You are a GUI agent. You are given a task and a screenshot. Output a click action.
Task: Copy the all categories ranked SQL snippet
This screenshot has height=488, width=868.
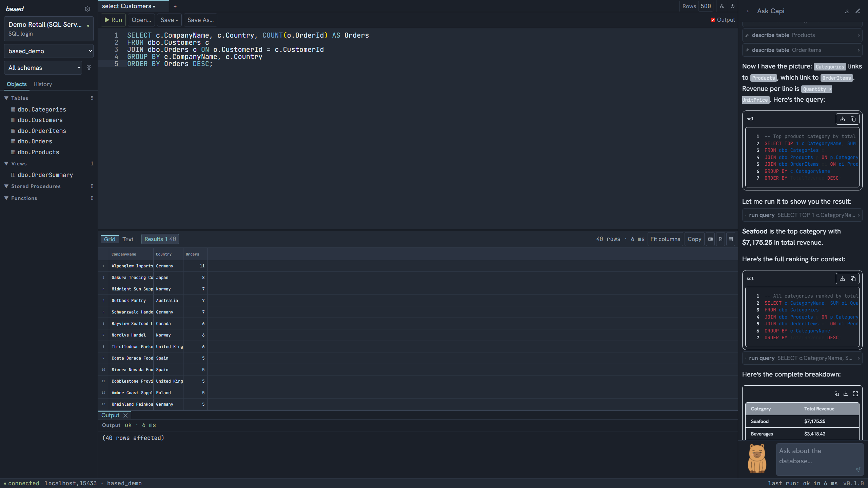pos(853,279)
